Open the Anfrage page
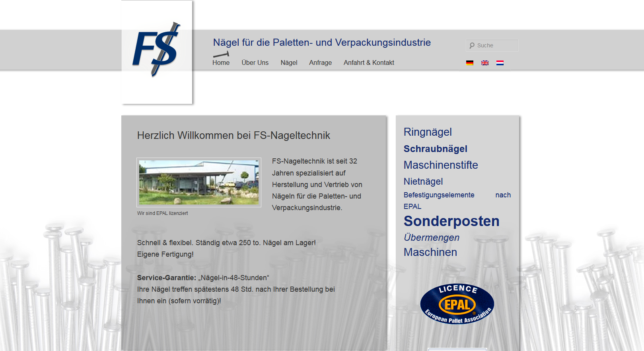This screenshot has width=644, height=351. [320, 62]
